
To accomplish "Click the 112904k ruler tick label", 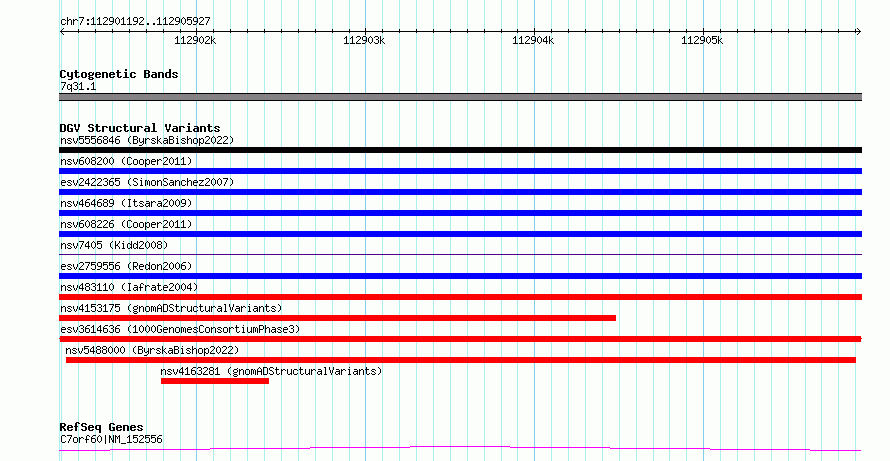I will click(533, 40).
